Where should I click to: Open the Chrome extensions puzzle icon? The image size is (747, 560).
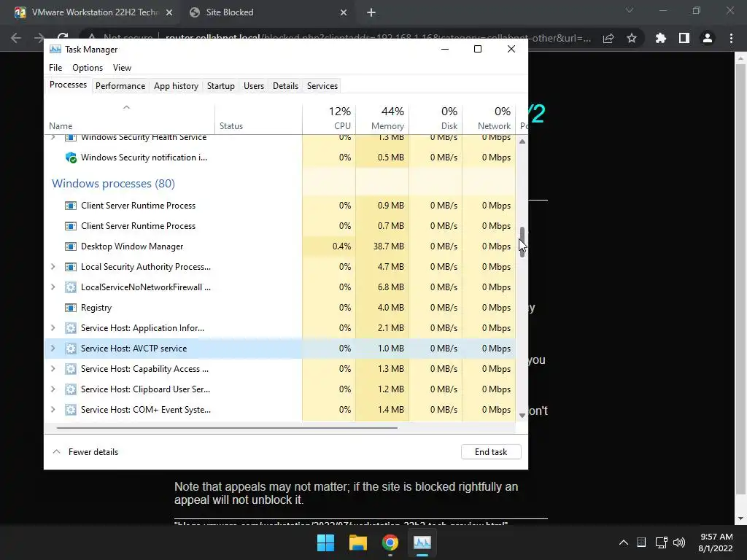tap(661, 38)
